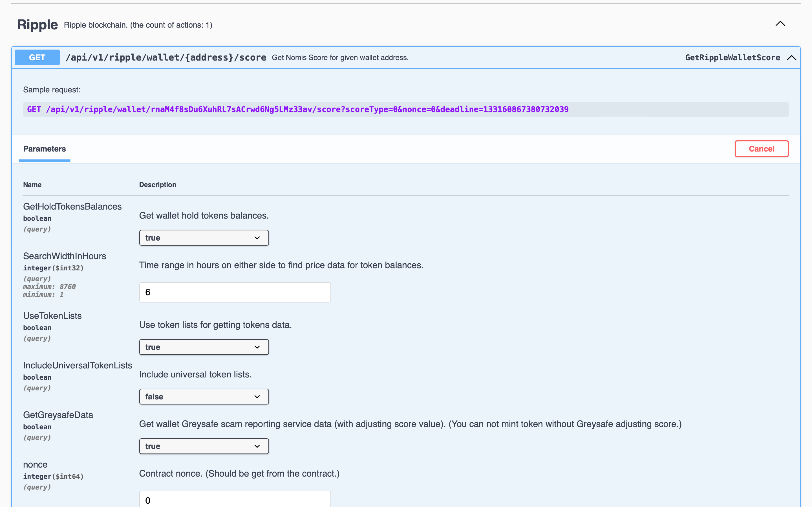Click the /api/v1/ripple/wallet/{address}/score path
Image resolution: width=812 pixels, height=507 pixels.
click(166, 57)
